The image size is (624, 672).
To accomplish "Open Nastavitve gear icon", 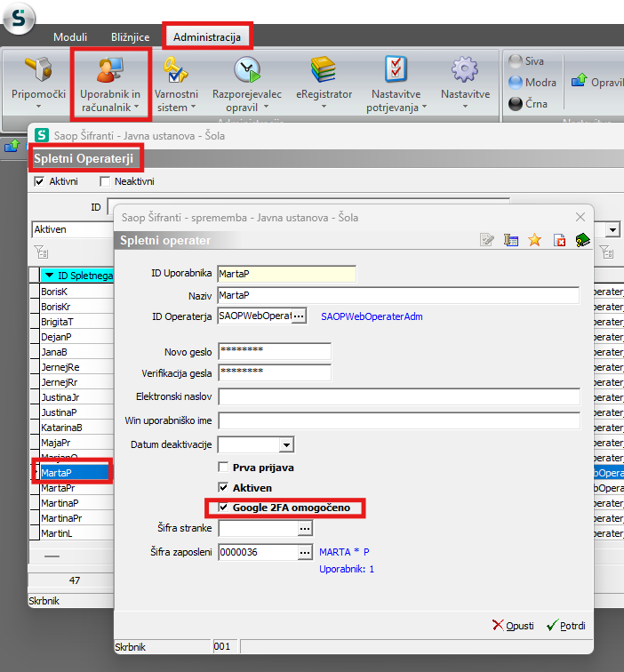I will (465, 70).
